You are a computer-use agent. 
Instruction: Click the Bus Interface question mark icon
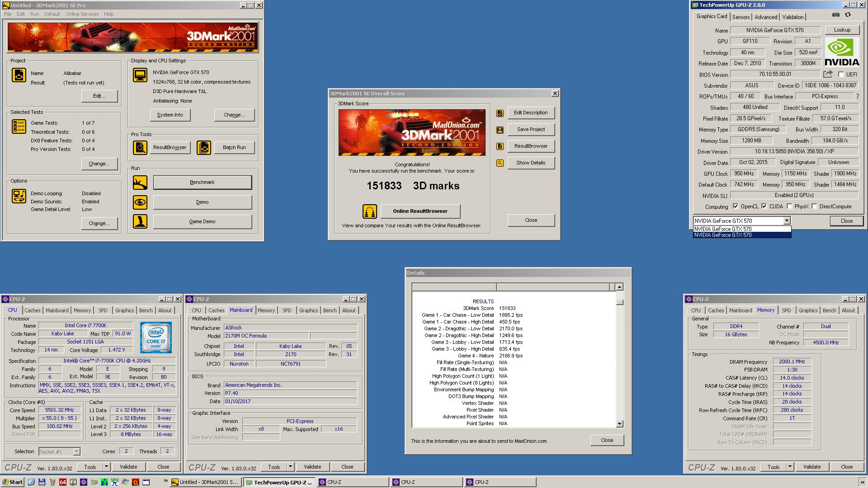tap(858, 96)
